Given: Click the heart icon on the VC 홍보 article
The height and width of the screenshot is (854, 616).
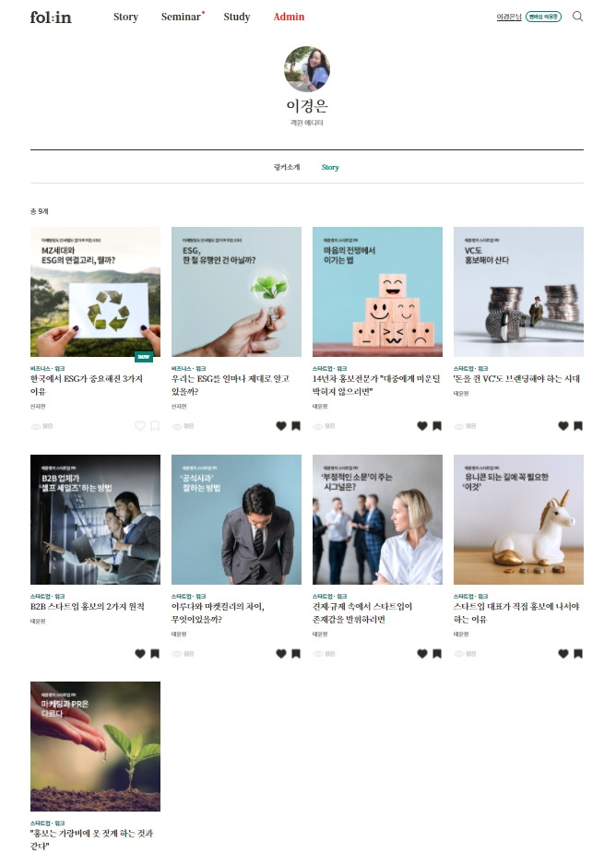Looking at the screenshot, I should pyautogui.click(x=563, y=426).
